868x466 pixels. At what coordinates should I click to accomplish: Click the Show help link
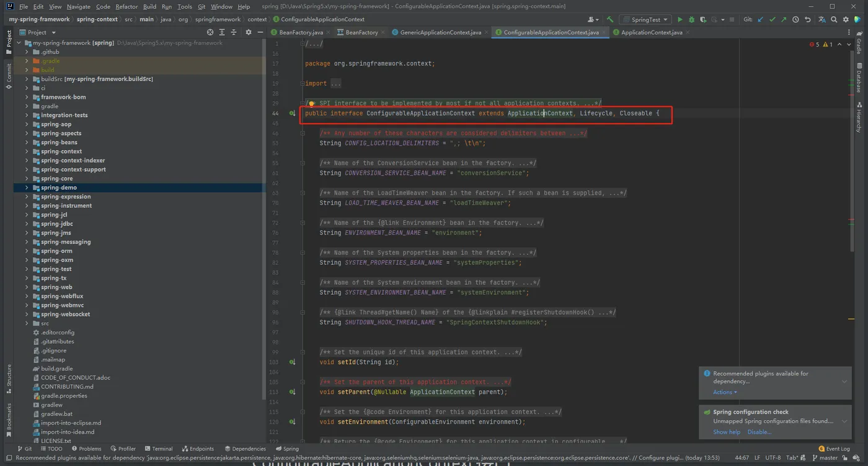point(726,432)
